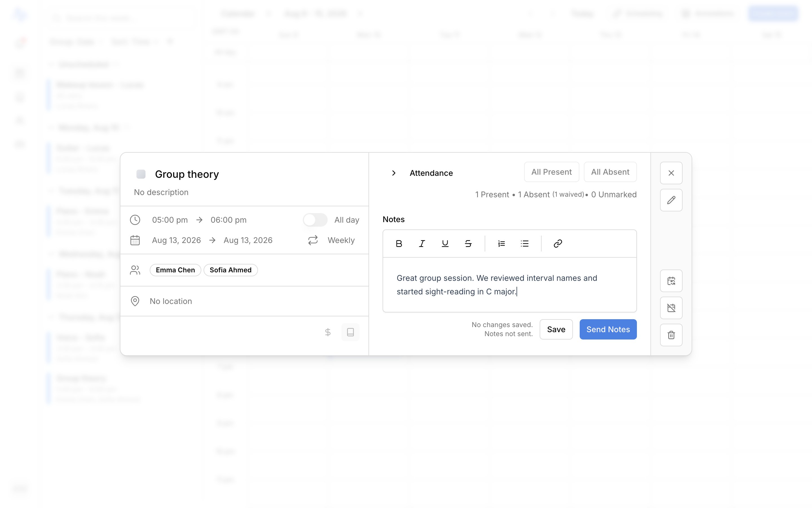Click the book lesson icon
Screen dimensions: 812x508
350,332
